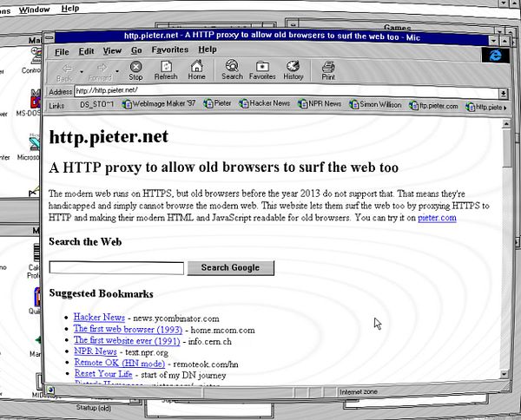Open The first web browser (1993) link

click(128, 329)
